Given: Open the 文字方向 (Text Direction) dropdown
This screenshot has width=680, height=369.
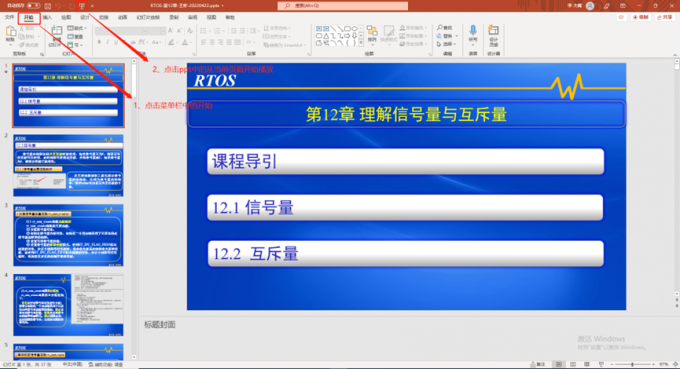Looking at the screenshot, I should coord(277,28).
